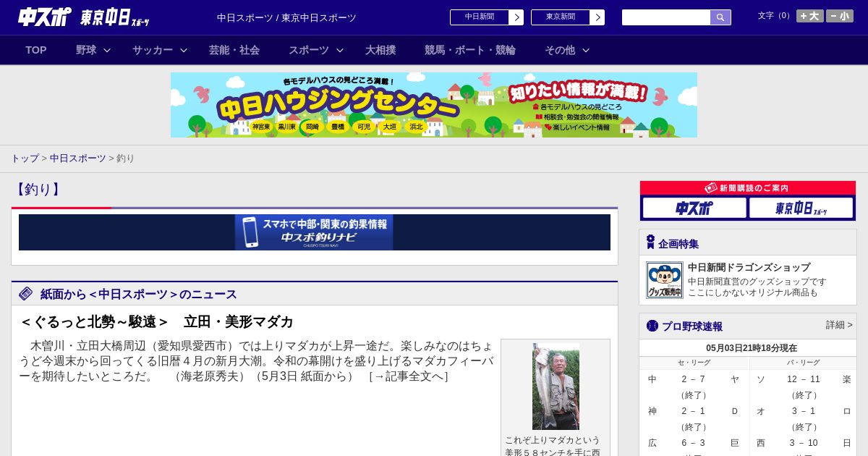Click the ソ 12-11 楽 score row
This screenshot has height=456, width=868.
804,379
